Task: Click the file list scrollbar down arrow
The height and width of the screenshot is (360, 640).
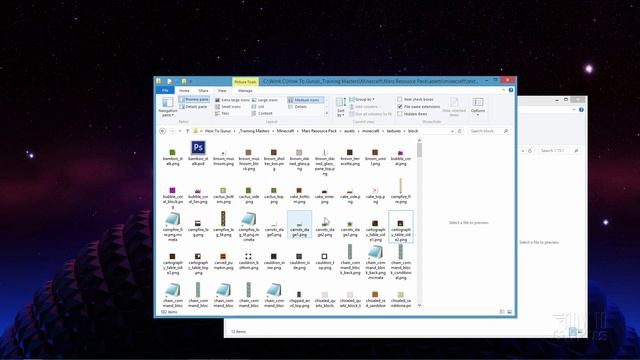Action: click(x=419, y=305)
